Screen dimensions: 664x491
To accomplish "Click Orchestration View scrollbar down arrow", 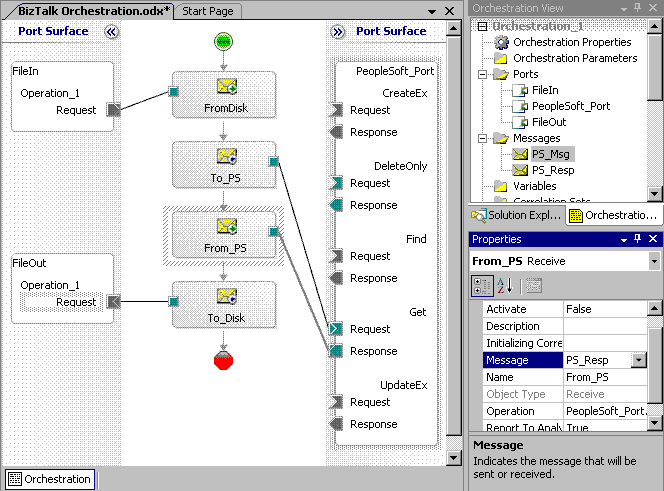I will (654, 194).
